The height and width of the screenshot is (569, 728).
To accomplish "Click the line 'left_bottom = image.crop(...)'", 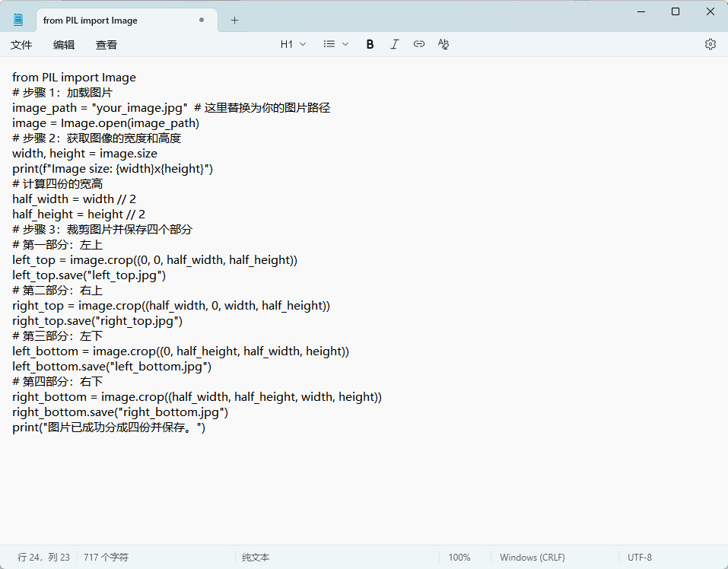I will 180,351.
